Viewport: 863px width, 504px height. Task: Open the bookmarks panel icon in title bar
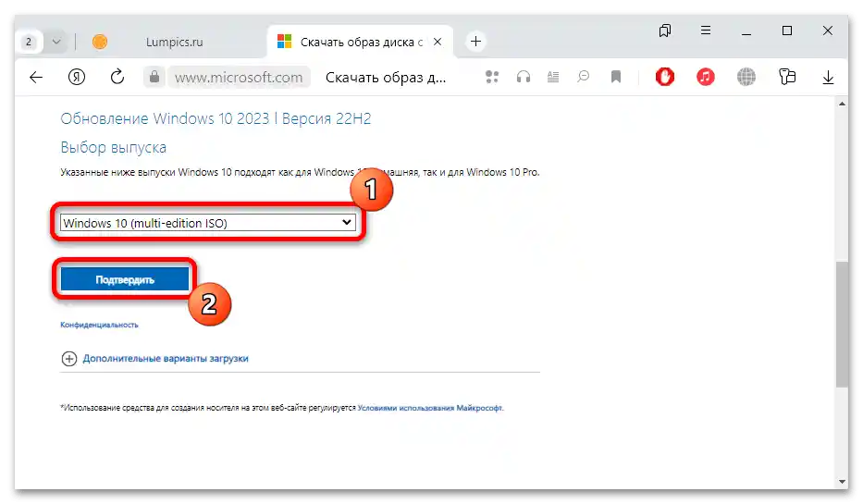665,31
